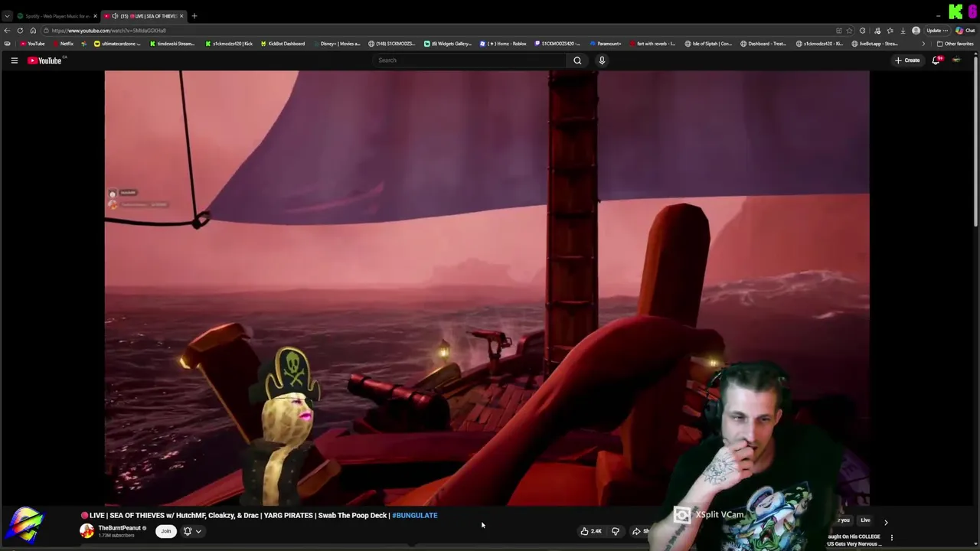Mute tab using speaker icon
980x551 pixels.
[x=115, y=16]
